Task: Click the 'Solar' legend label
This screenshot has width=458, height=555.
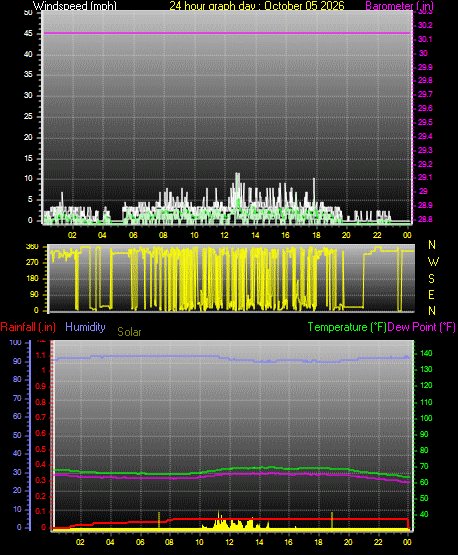Action: pyautogui.click(x=129, y=332)
